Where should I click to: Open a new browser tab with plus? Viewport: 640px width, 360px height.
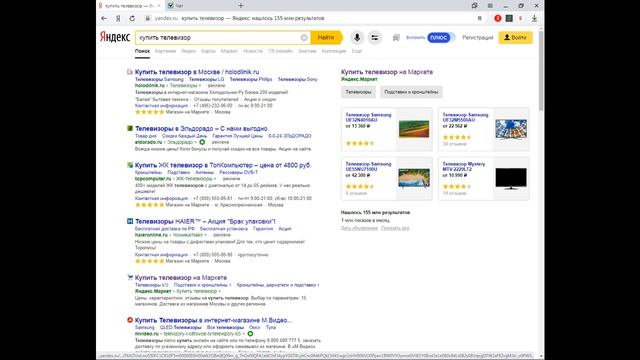point(240,6)
